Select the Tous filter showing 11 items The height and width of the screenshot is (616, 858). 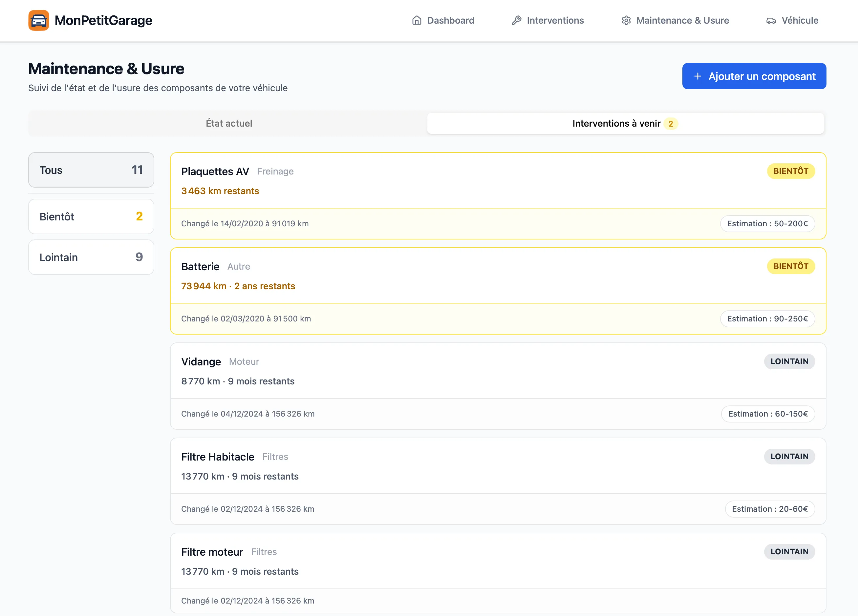[91, 170]
